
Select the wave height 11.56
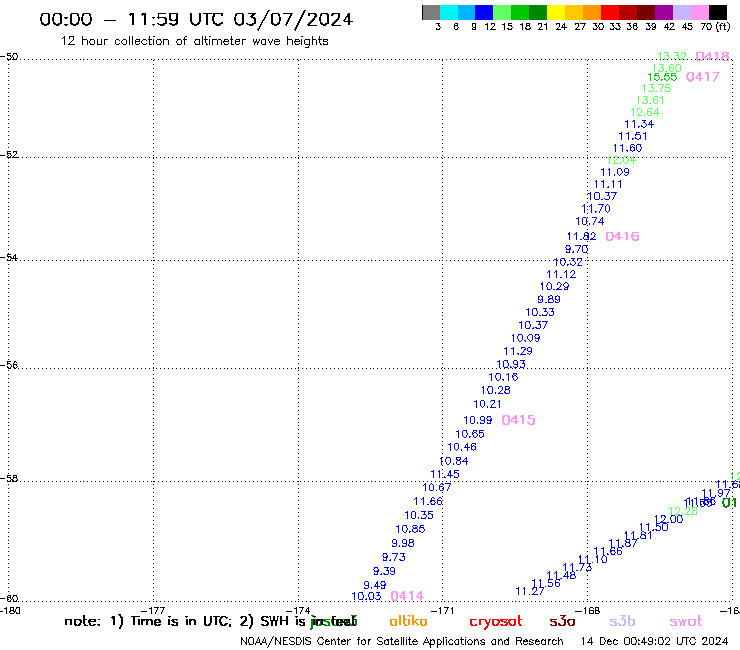(546, 583)
